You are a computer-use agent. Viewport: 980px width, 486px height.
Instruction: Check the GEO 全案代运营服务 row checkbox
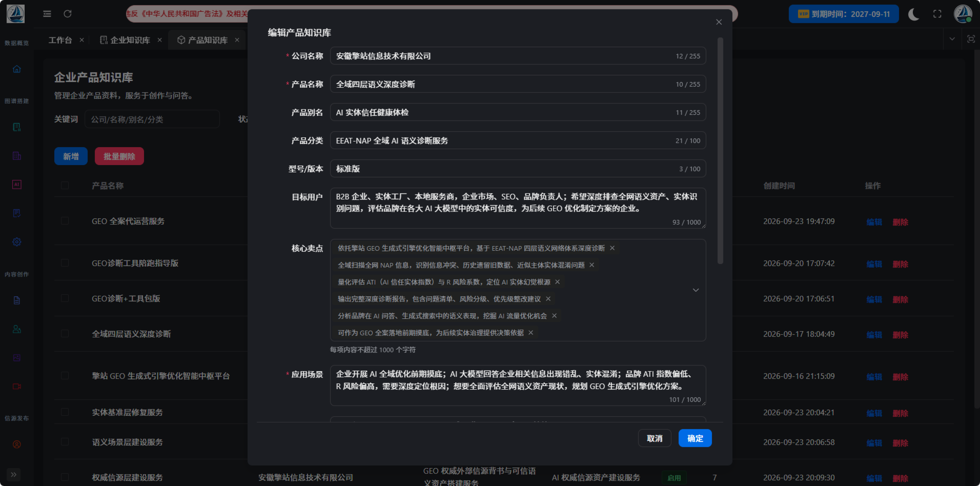[65, 221]
